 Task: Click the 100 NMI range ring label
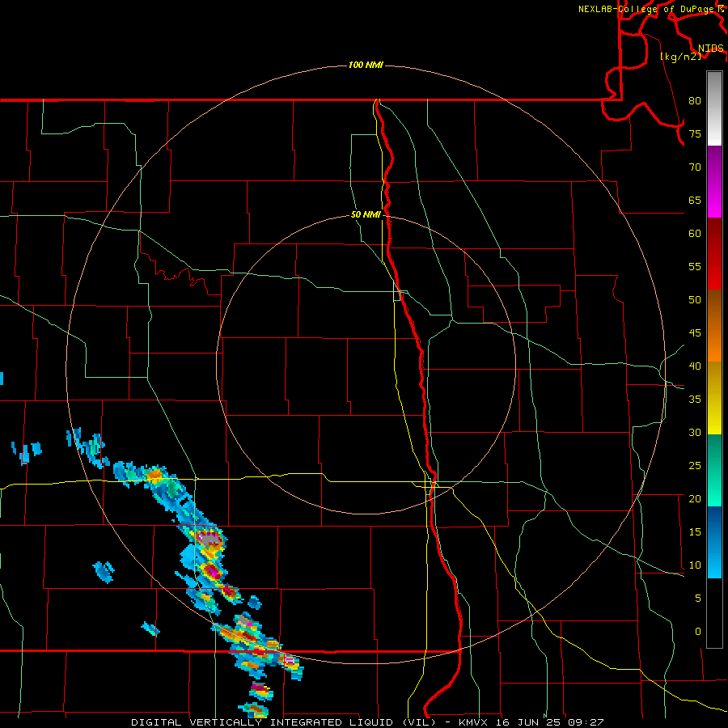click(366, 65)
